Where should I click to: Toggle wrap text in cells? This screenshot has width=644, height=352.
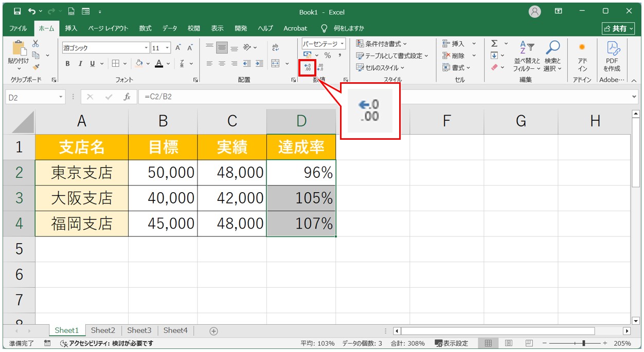point(275,48)
